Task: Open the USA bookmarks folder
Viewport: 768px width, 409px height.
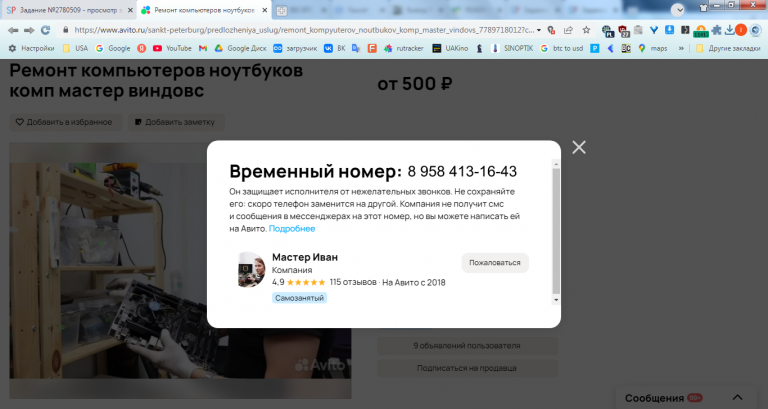Action: (x=75, y=48)
